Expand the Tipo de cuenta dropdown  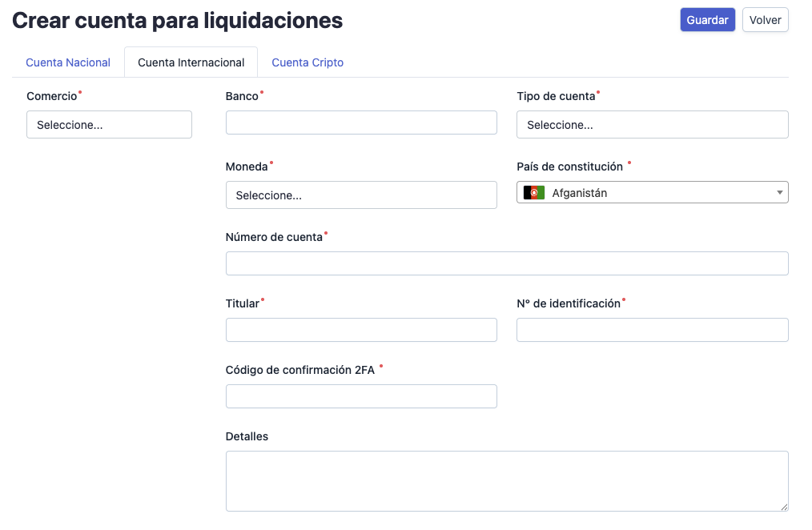[652, 124]
